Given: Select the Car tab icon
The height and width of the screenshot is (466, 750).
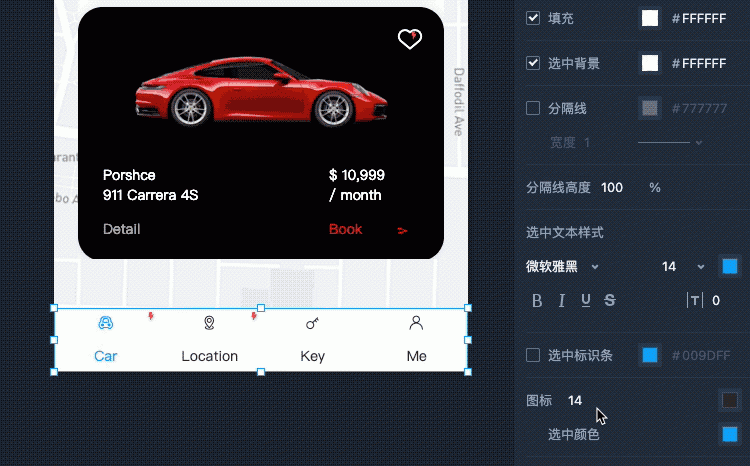Looking at the screenshot, I should 105,323.
